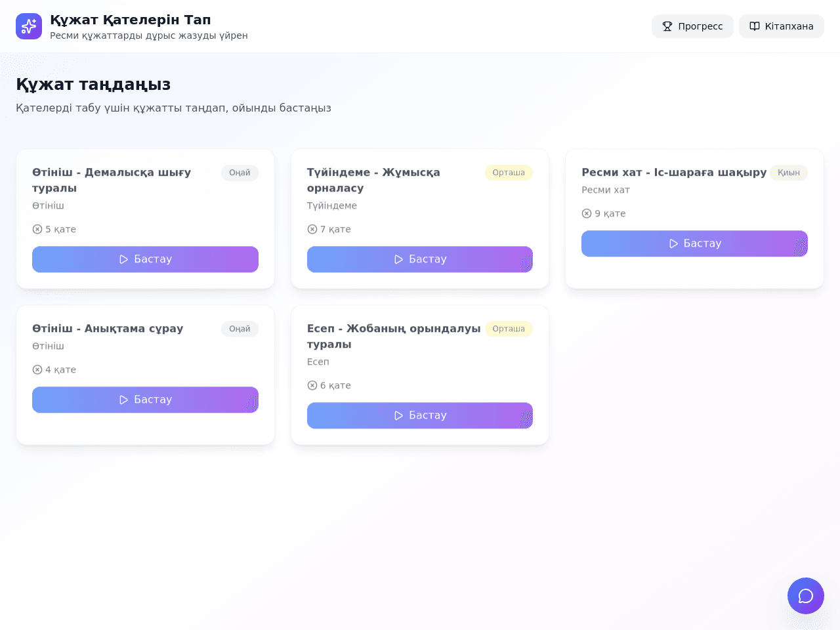Click the Қиын difficulty badge

pyautogui.click(x=789, y=173)
